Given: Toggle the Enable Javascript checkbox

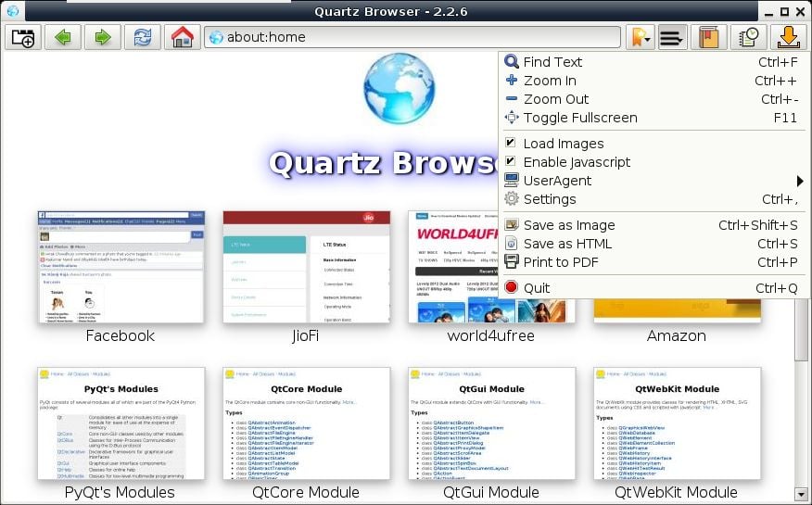Looking at the screenshot, I should coord(511,161).
